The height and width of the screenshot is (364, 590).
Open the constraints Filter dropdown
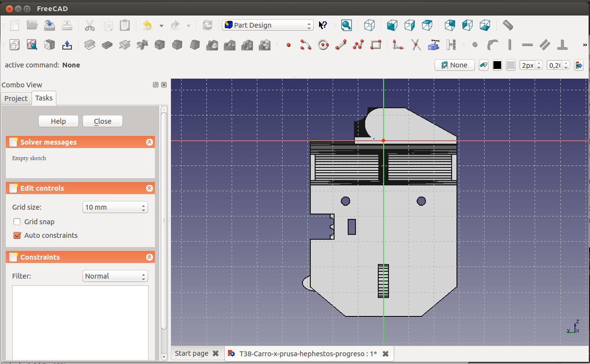115,276
